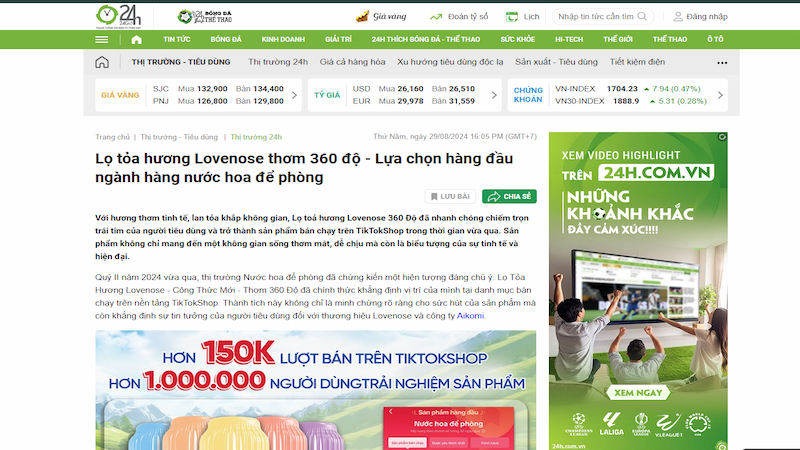Click the Đăng nhập user icon

[x=678, y=17]
